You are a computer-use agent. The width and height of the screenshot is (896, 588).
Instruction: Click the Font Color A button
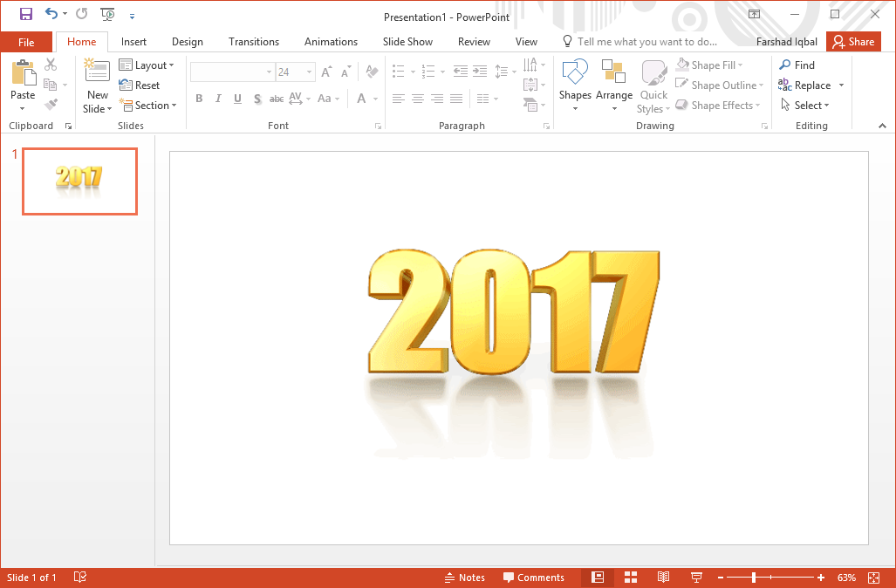361,99
